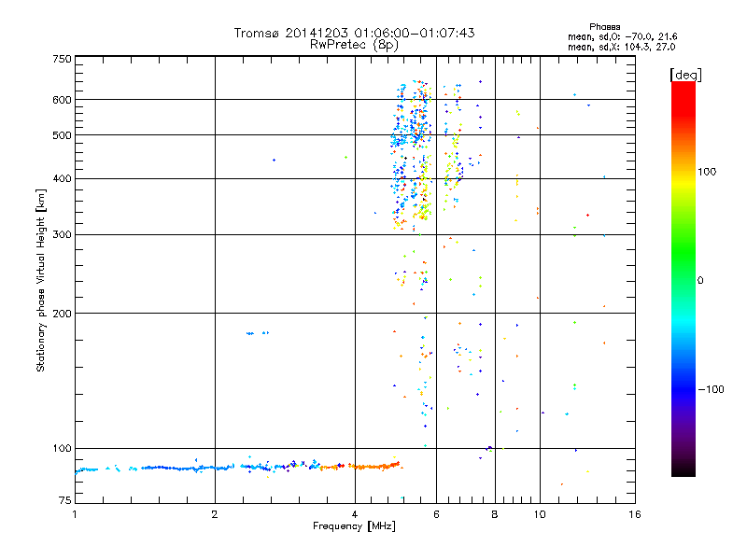Screen dimensions: 747x560
Task: Click the 'Stationary phase Virtual Height [km]' axis title
Action: coord(41,280)
